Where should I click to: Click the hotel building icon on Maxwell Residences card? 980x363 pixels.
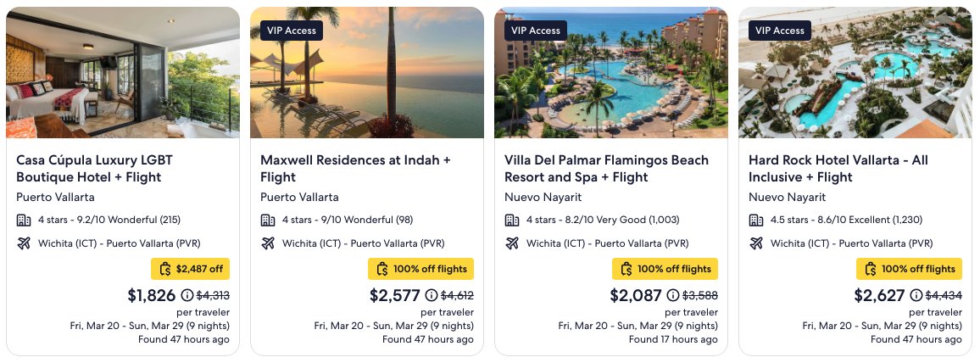coord(268,220)
